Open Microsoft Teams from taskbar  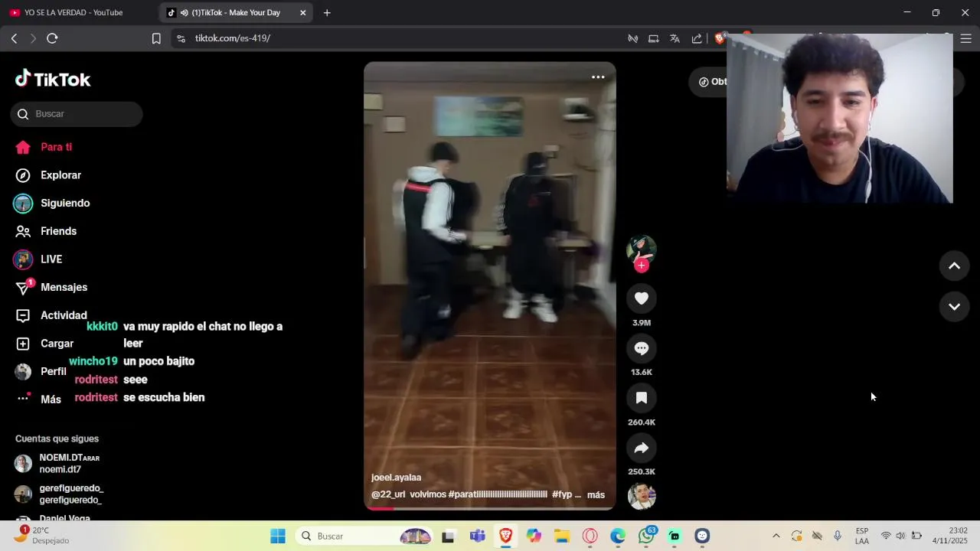478,536
